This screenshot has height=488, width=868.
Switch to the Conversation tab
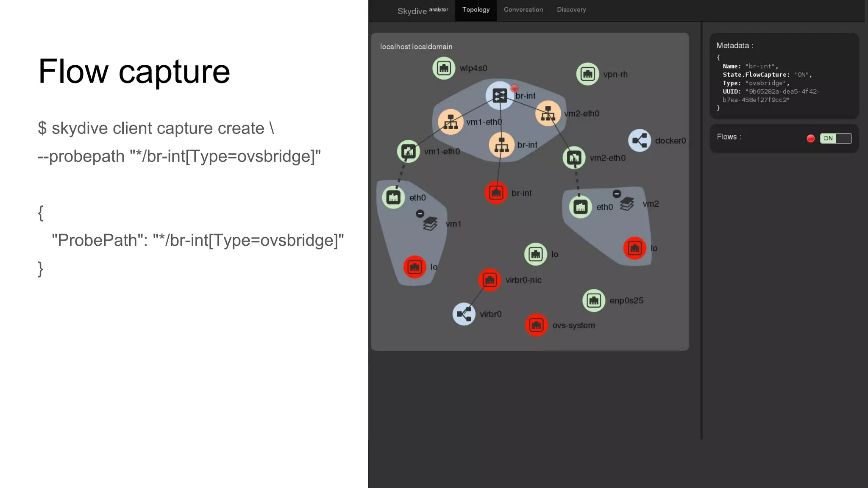point(523,10)
